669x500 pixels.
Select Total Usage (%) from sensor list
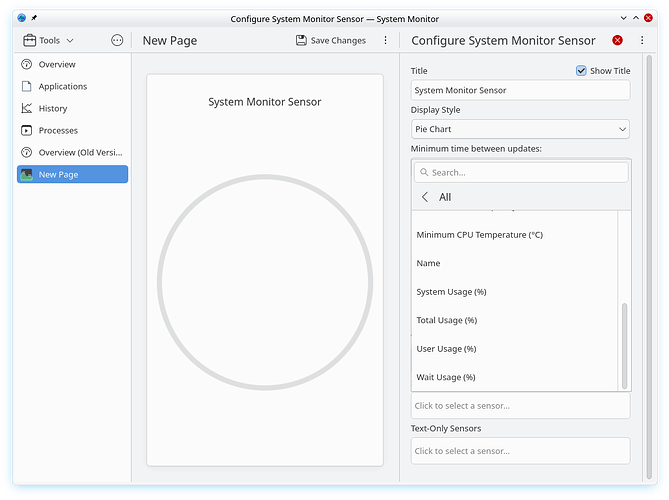(x=446, y=320)
